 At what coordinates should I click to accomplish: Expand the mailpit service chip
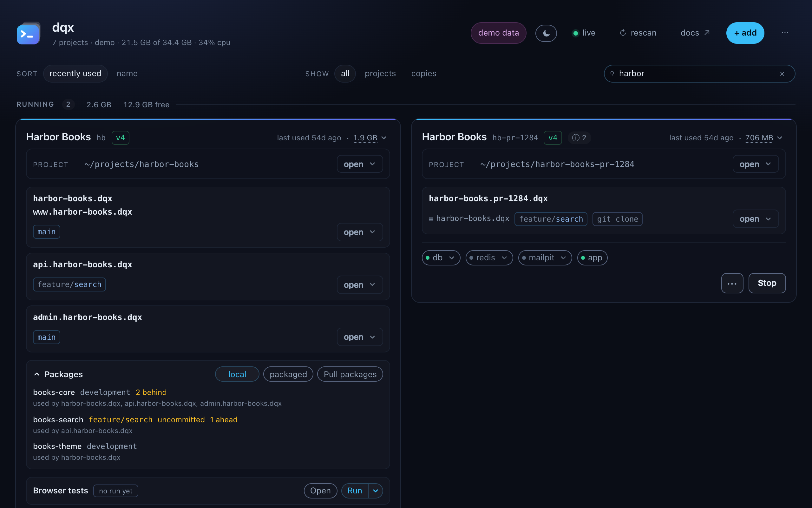click(545, 258)
